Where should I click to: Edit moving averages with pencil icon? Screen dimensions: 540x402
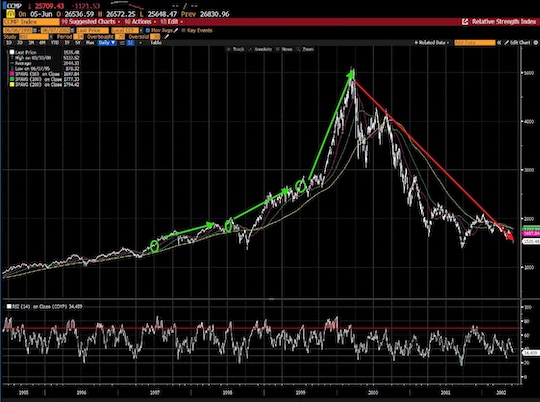176,30
